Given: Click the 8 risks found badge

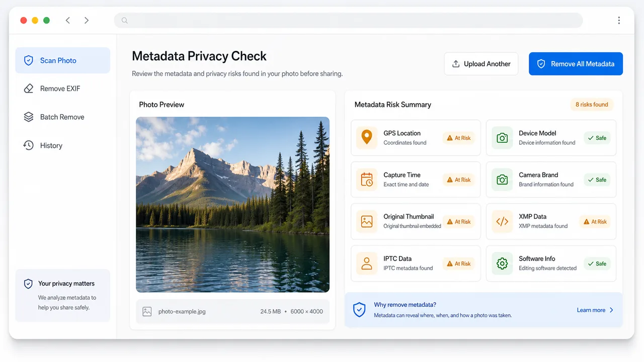Looking at the screenshot, I should pyautogui.click(x=592, y=105).
